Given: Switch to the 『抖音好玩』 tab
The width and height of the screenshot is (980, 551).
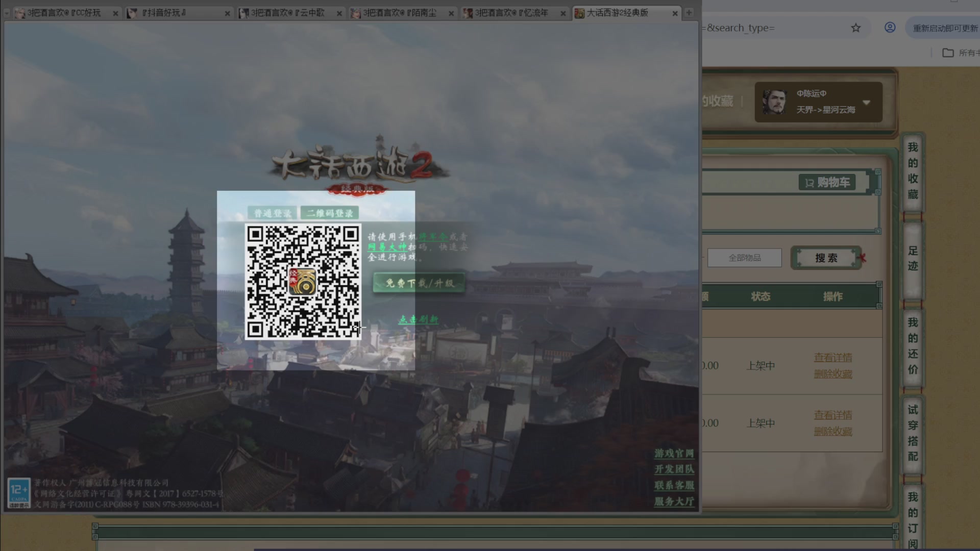Looking at the screenshot, I should (x=163, y=13).
